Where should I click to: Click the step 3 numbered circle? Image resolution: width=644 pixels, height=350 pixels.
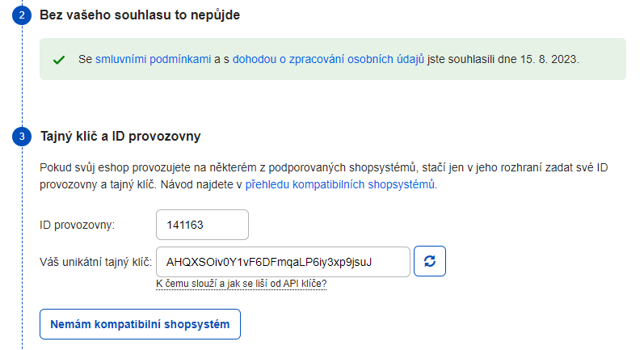[22, 137]
